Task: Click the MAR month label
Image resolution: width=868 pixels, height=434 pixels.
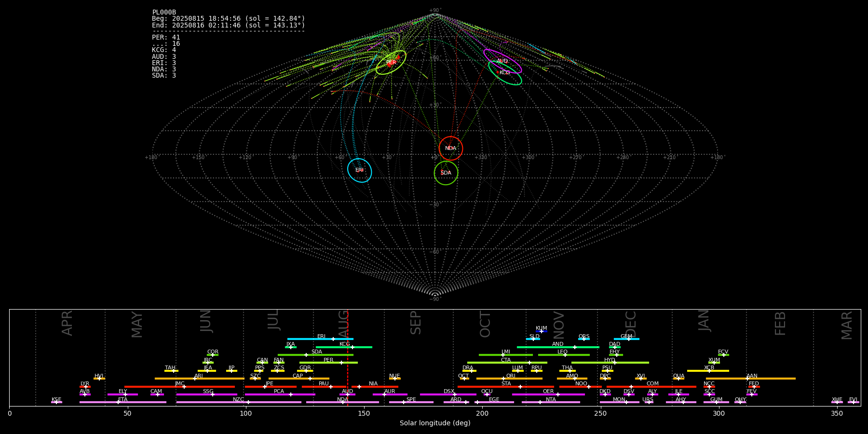Action: click(x=847, y=325)
